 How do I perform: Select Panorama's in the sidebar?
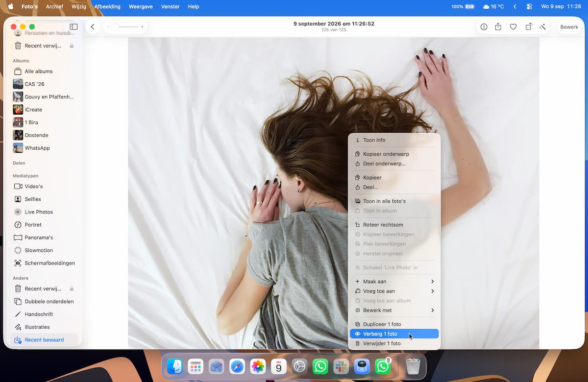[x=44, y=238]
